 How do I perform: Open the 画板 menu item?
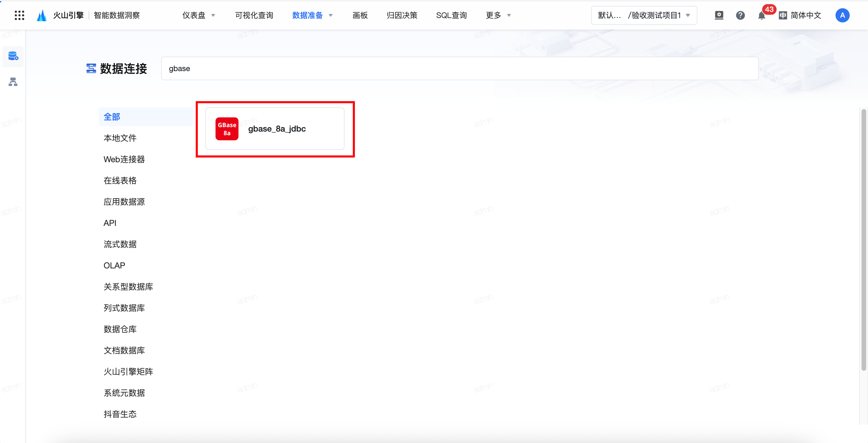[x=360, y=15]
